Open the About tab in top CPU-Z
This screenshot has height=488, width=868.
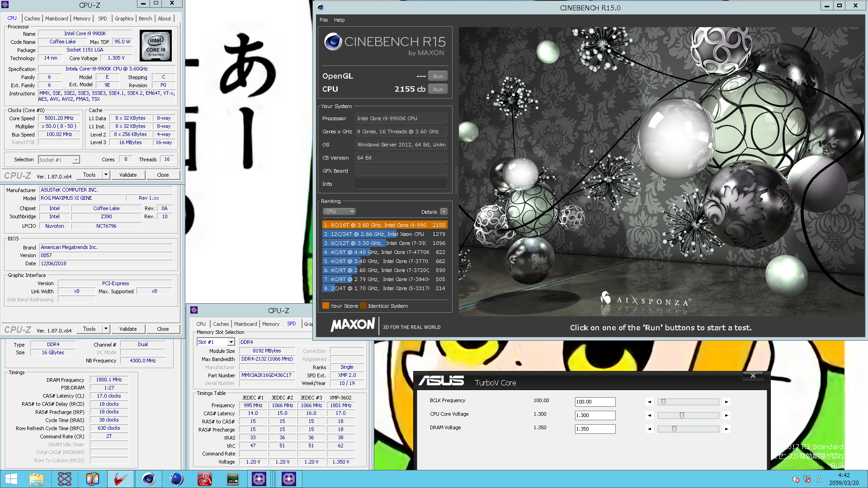click(165, 19)
